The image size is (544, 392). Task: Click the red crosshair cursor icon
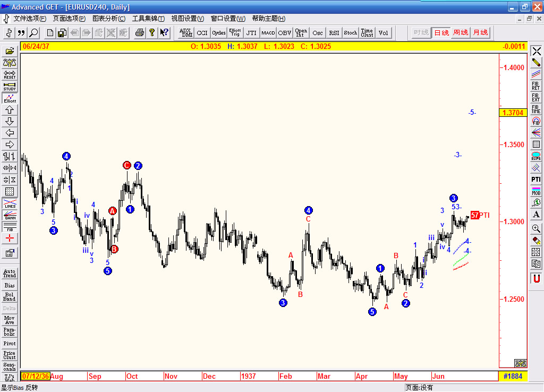click(10, 238)
